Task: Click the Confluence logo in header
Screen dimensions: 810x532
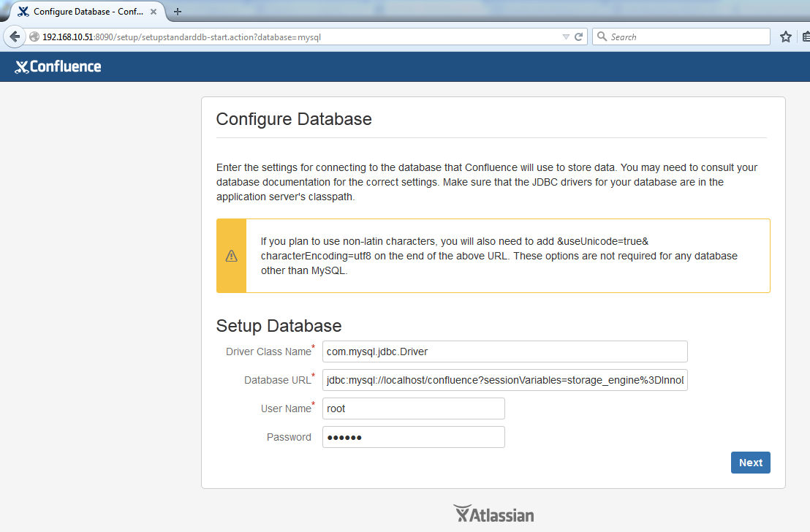Action: pyautogui.click(x=58, y=66)
